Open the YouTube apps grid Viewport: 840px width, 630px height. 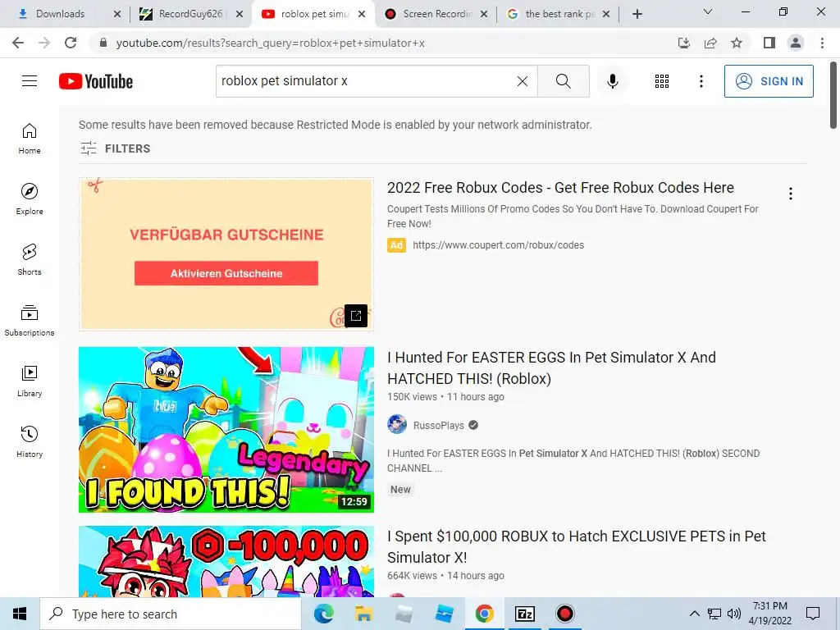662,81
